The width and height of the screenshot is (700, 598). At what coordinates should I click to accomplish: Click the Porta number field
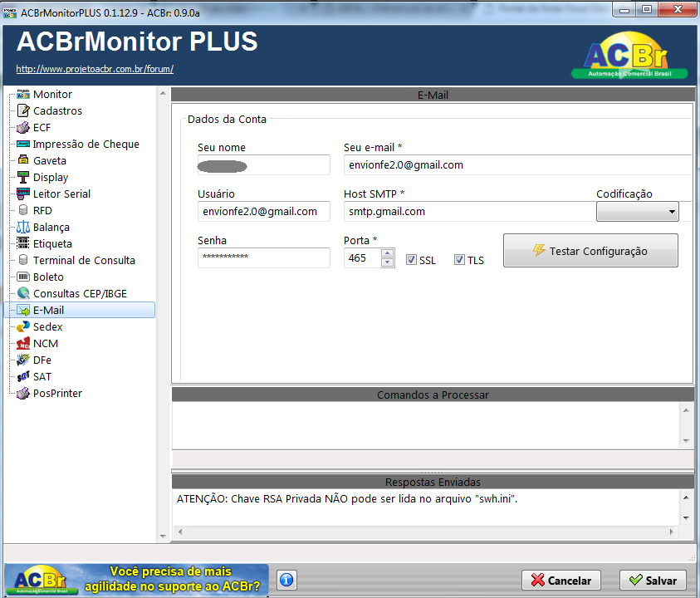(x=363, y=257)
